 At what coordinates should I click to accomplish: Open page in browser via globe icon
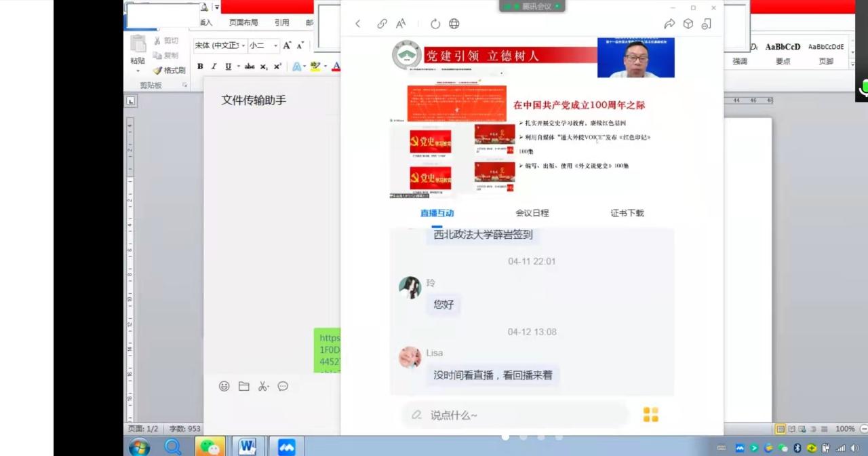coord(454,24)
